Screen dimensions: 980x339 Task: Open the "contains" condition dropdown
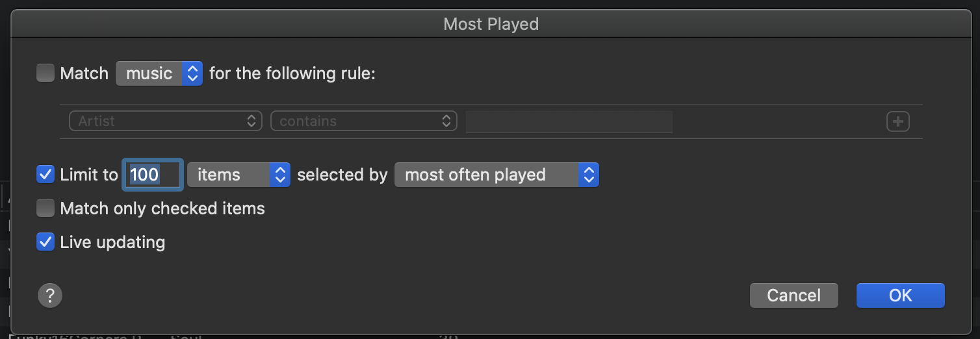click(364, 121)
